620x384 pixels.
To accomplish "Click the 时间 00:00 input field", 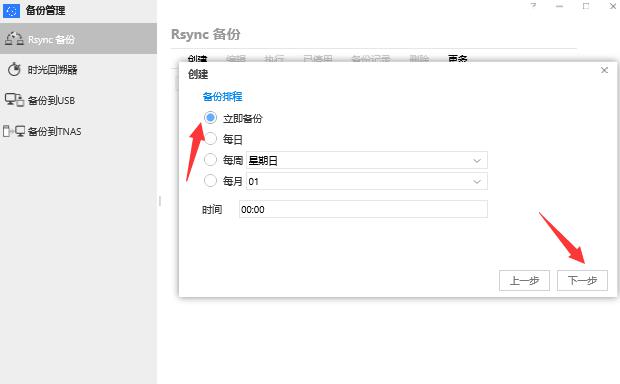I will 363,209.
